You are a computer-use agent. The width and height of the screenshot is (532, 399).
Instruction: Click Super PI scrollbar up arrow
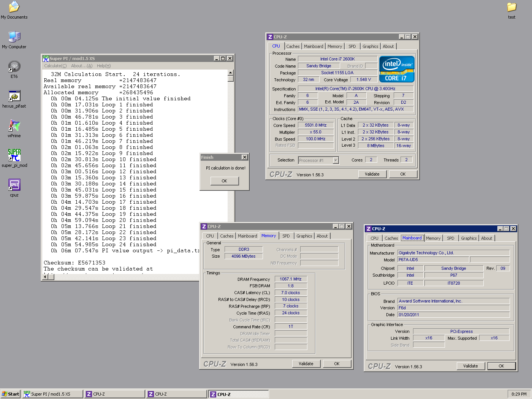[231, 73]
